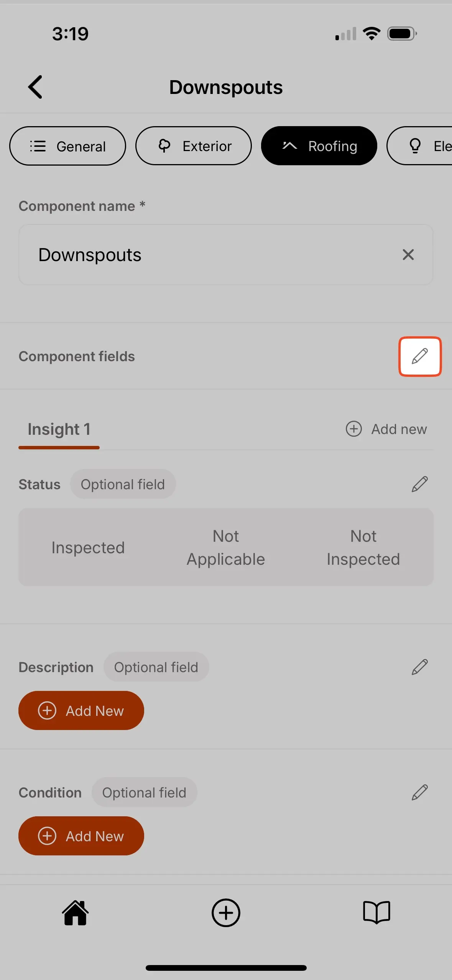The height and width of the screenshot is (980, 452).
Task: Select the Roofing category tab
Action: (319, 146)
